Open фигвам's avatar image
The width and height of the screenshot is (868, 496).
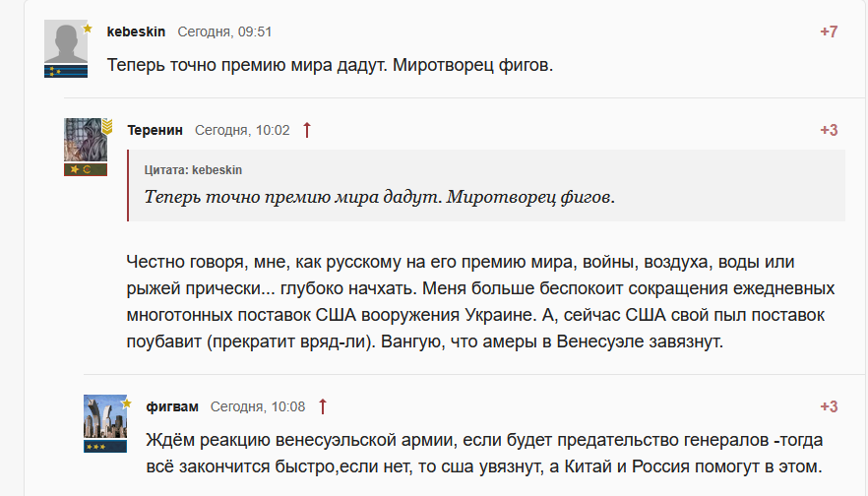pyautogui.click(x=103, y=416)
